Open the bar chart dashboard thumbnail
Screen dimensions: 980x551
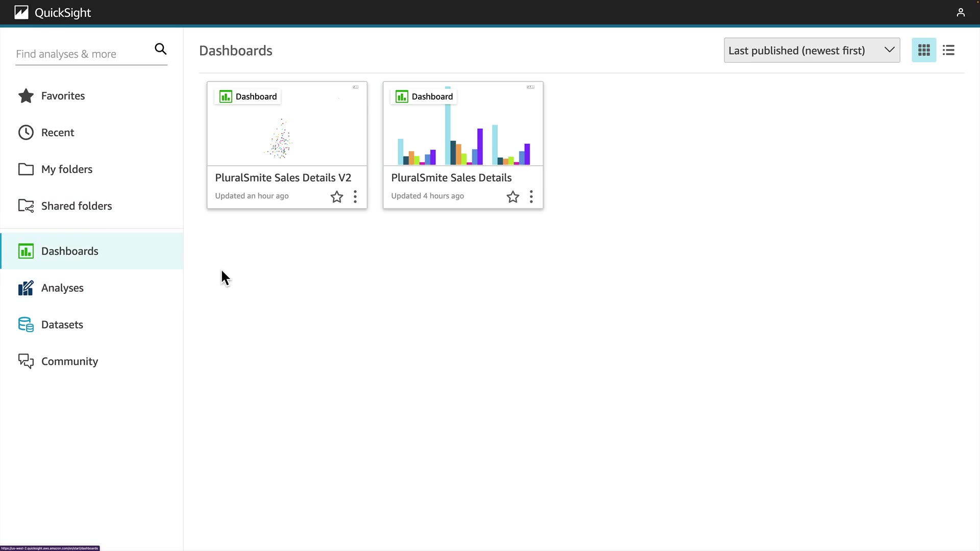[x=463, y=133]
